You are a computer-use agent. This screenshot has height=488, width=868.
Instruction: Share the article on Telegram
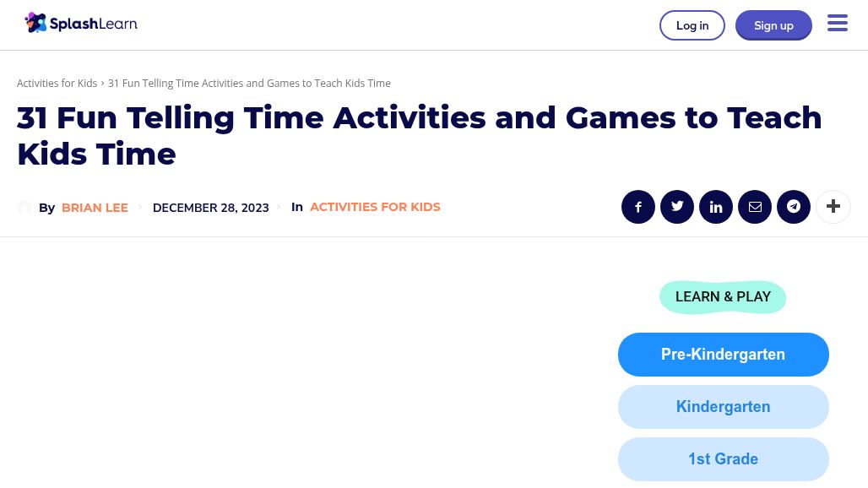[x=794, y=207]
